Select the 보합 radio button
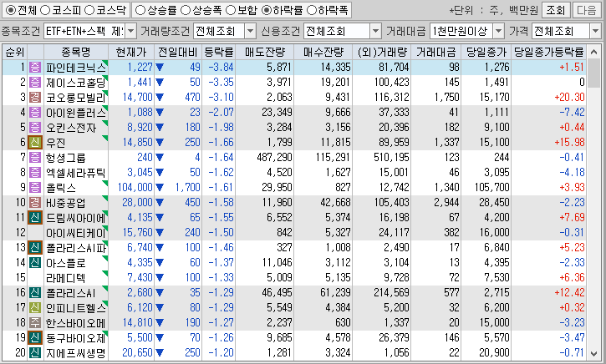The height and width of the screenshot is (364, 606). pyautogui.click(x=231, y=10)
